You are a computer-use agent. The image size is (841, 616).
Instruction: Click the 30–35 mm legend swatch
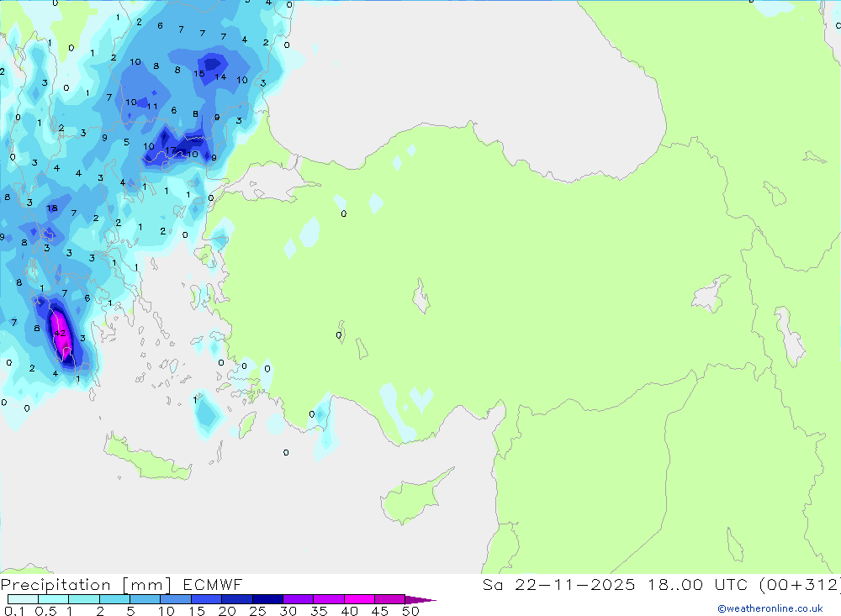[x=298, y=599]
